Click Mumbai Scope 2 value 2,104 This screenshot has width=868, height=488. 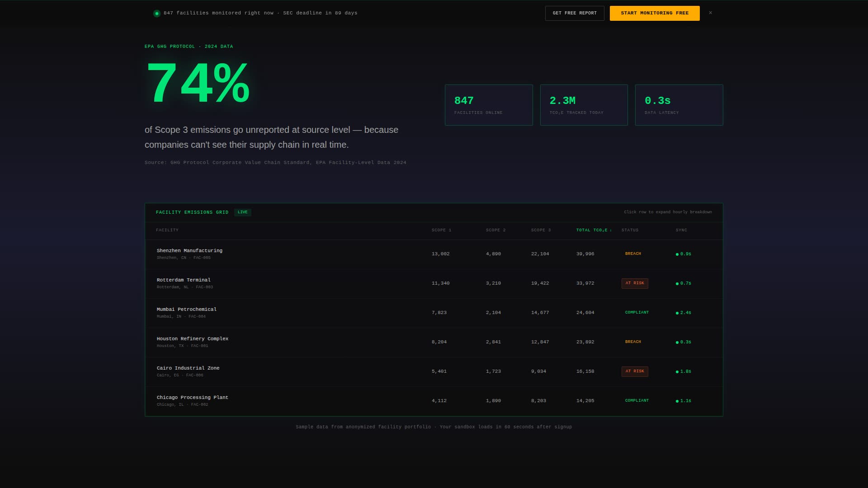(x=493, y=313)
